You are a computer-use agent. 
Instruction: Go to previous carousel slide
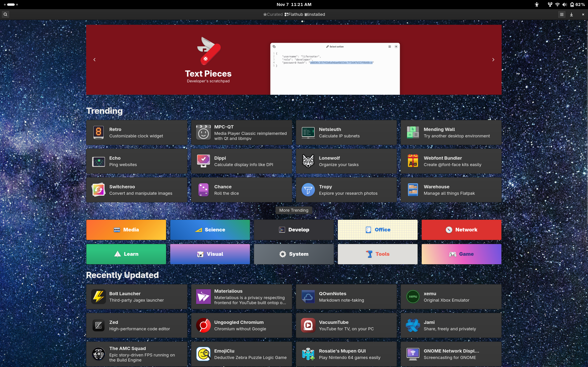click(x=95, y=60)
